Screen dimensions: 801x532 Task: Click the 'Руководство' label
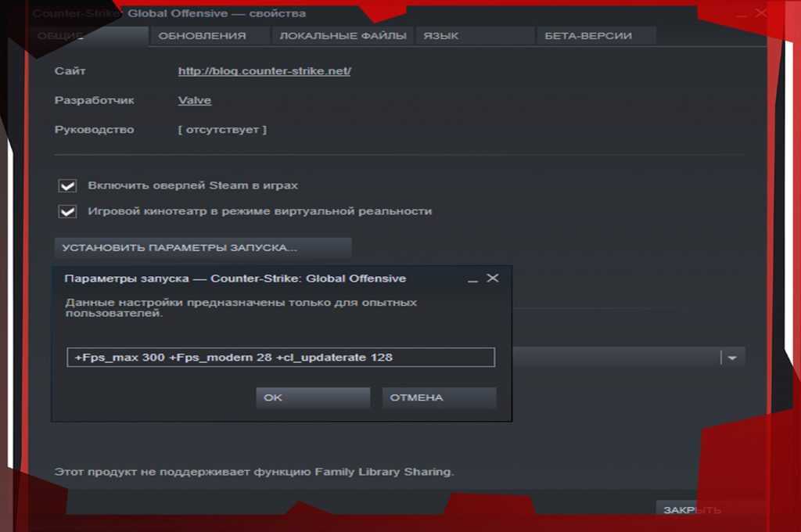pyautogui.click(x=95, y=130)
